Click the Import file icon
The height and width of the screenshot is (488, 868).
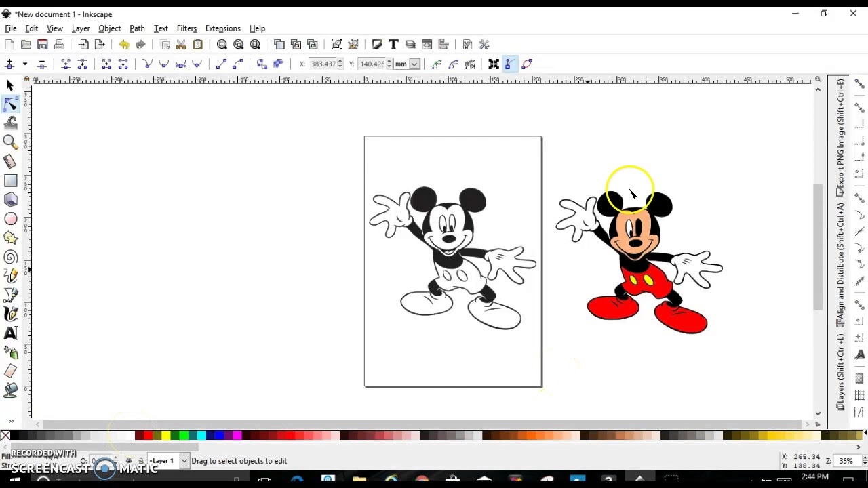tap(83, 45)
